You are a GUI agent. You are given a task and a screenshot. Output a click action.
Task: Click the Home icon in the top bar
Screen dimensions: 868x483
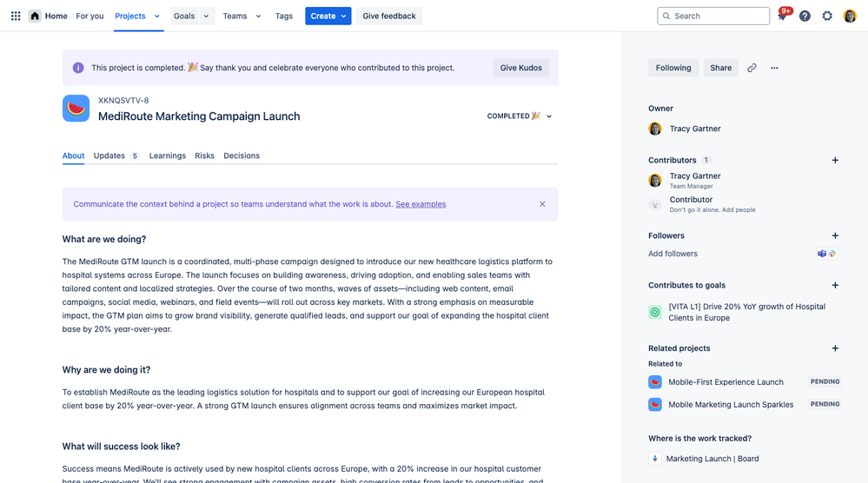[35, 16]
